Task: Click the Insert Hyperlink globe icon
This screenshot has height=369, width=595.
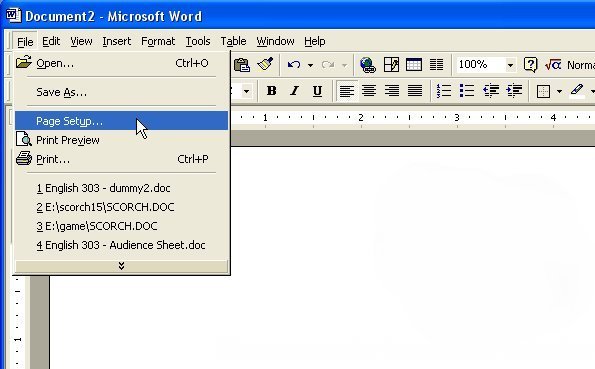Action: 368,65
